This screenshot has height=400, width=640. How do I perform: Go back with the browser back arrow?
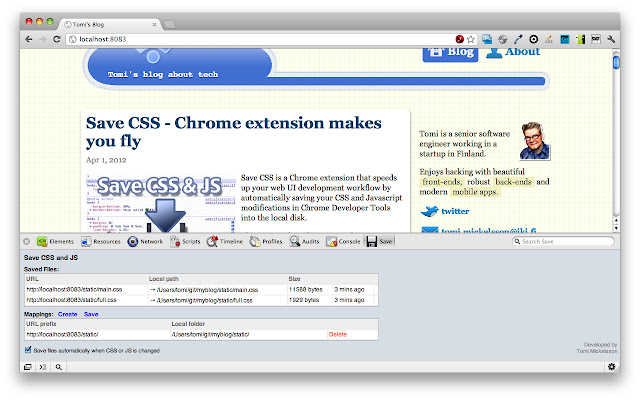[29, 39]
